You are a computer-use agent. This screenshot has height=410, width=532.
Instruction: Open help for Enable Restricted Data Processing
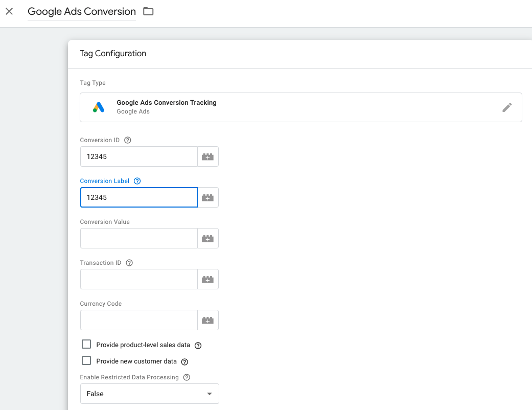tap(187, 377)
